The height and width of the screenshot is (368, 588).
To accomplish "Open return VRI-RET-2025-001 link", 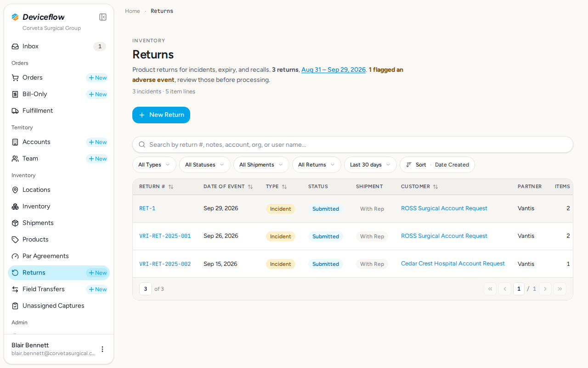I will (165, 236).
